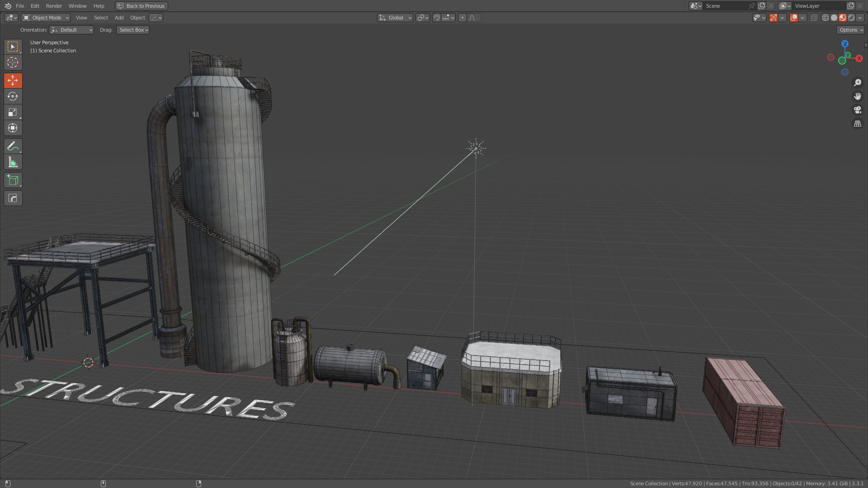
Task: Open the Global transform orientation dropdown
Action: pos(395,18)
